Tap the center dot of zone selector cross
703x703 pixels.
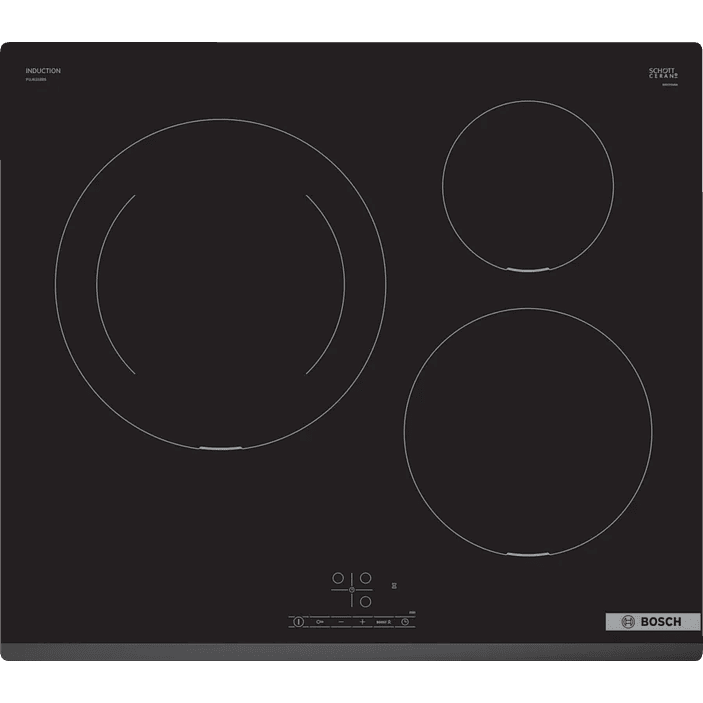(x=352, y=590)
